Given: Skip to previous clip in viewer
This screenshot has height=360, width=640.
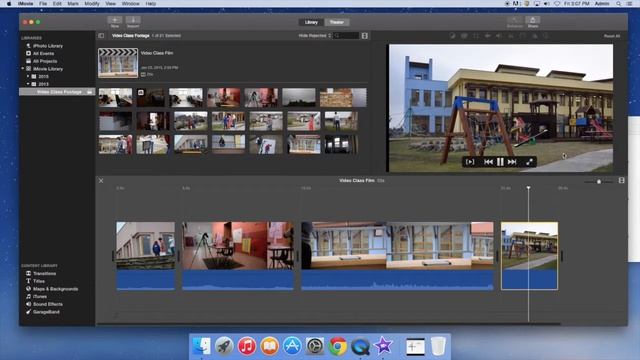Looking at the screenshot, I should coord(488,162).
